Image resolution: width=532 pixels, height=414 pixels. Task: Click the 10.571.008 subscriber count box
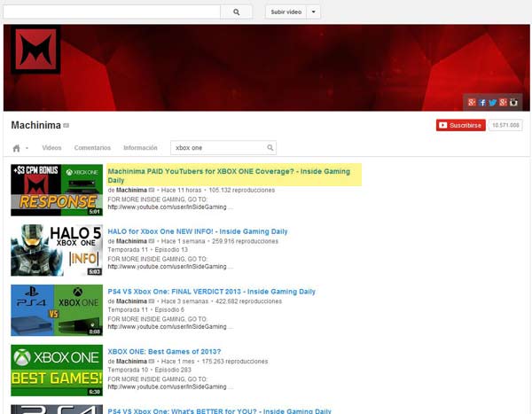[505, 125]
